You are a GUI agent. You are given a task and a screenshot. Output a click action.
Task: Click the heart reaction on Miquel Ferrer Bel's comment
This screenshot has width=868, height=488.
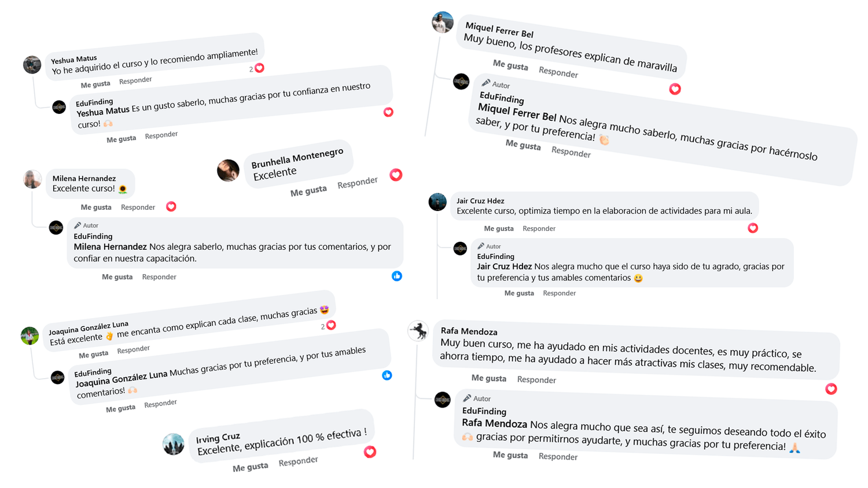pos(675,88)
